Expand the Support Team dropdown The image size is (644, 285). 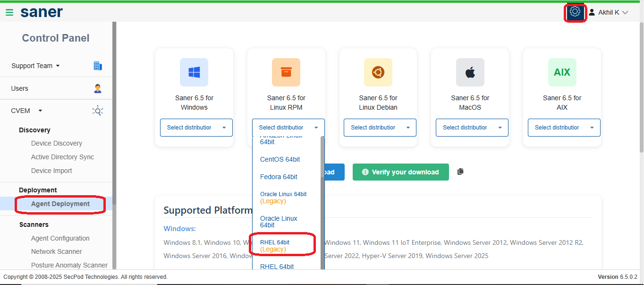pyautogui.click(x=58, y=66)
